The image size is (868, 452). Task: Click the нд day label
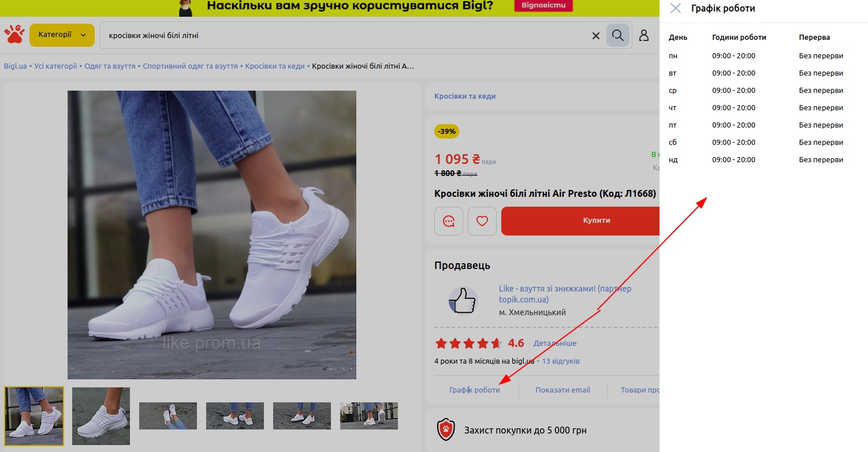[x=673, y=160]
